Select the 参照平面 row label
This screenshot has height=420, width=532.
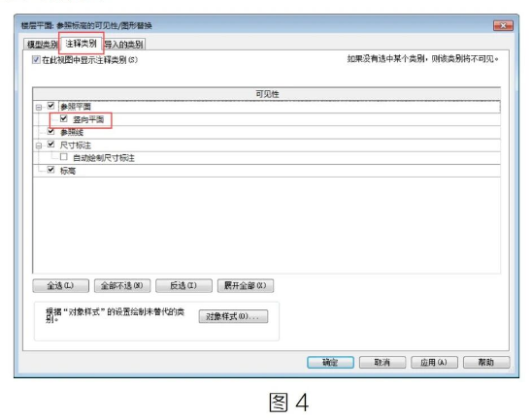76,107
